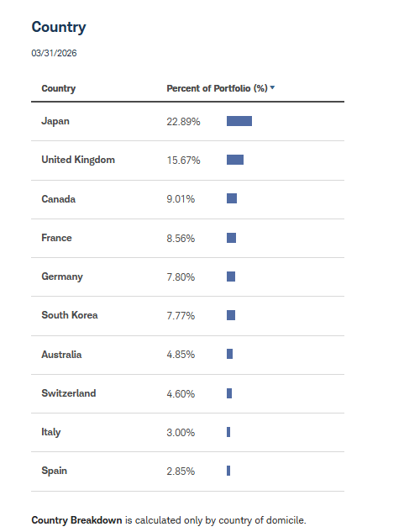The image size is (404, 532).
Task: Click the Spain 2.85% bar
Action: click(228, 471)
